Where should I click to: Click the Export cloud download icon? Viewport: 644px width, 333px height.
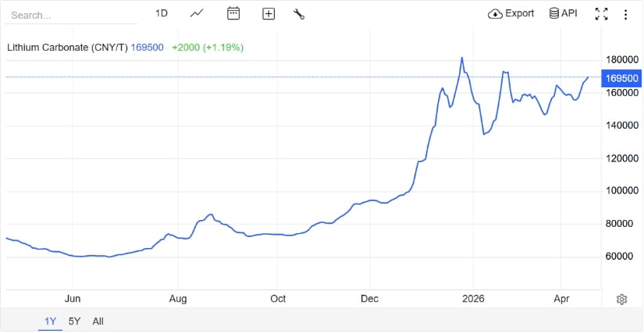coord(495,13)
